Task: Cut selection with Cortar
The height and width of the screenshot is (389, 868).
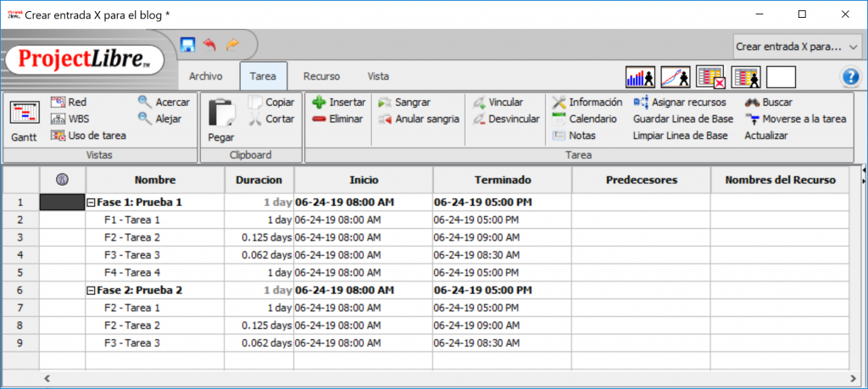Action: click(272, 119)
